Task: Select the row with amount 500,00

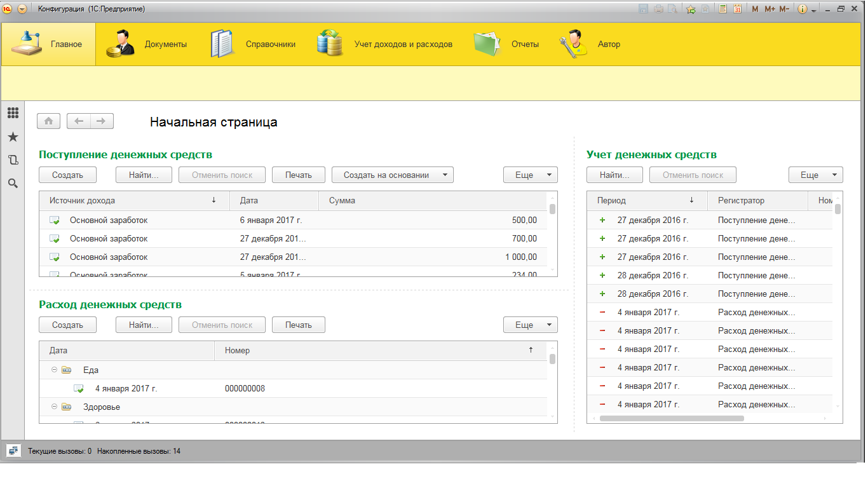Action: [x=293, y=220]
